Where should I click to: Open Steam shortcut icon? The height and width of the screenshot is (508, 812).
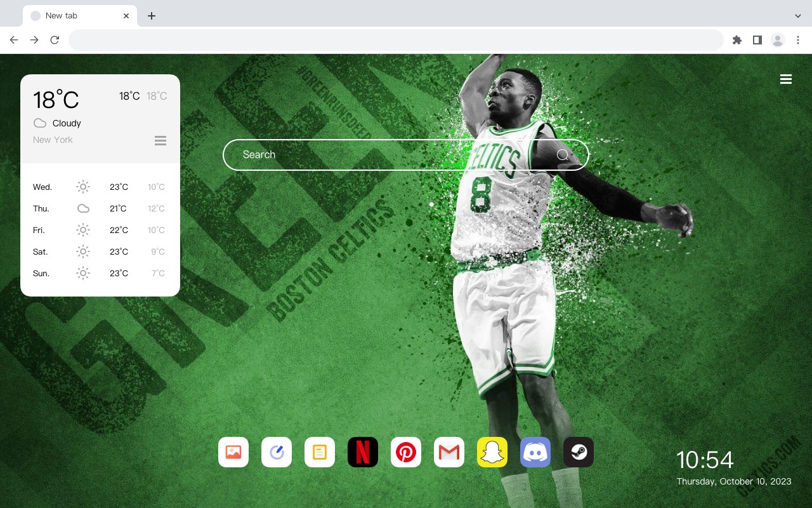[x=579, y=452]
